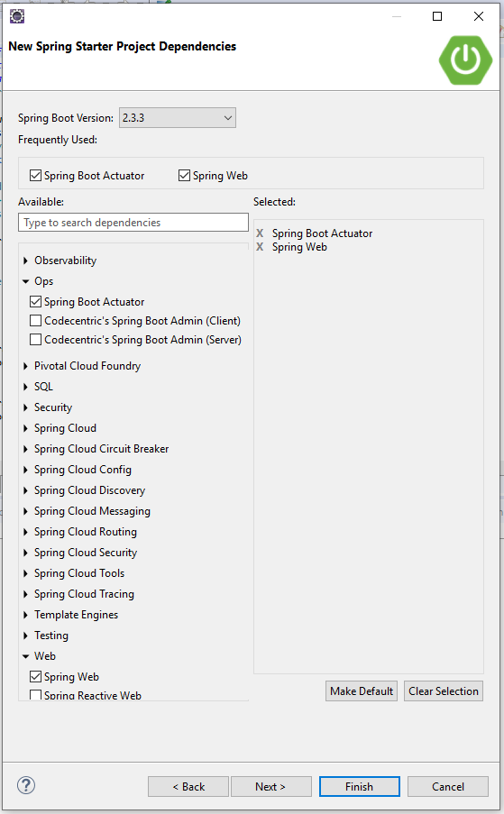The width and height of the screenshot is (504, 814).
Task: Maximize the dependencies dialog window
Action: click(437, 16)
